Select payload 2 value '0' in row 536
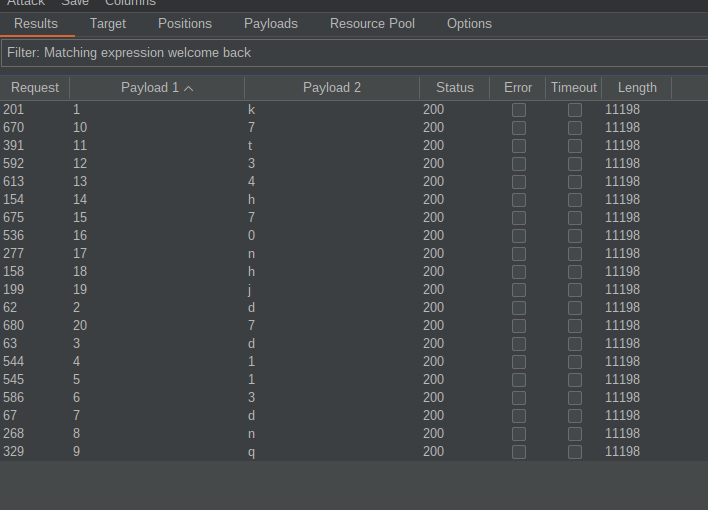 tap(252, 235)
